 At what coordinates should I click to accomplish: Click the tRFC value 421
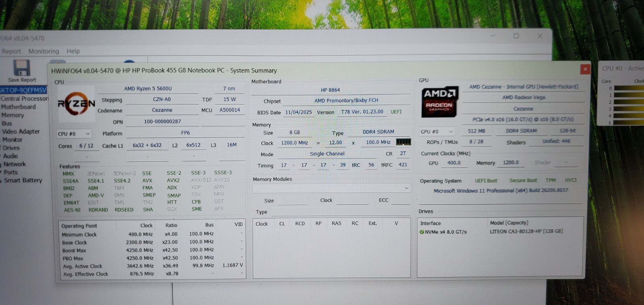pos(403,165)
